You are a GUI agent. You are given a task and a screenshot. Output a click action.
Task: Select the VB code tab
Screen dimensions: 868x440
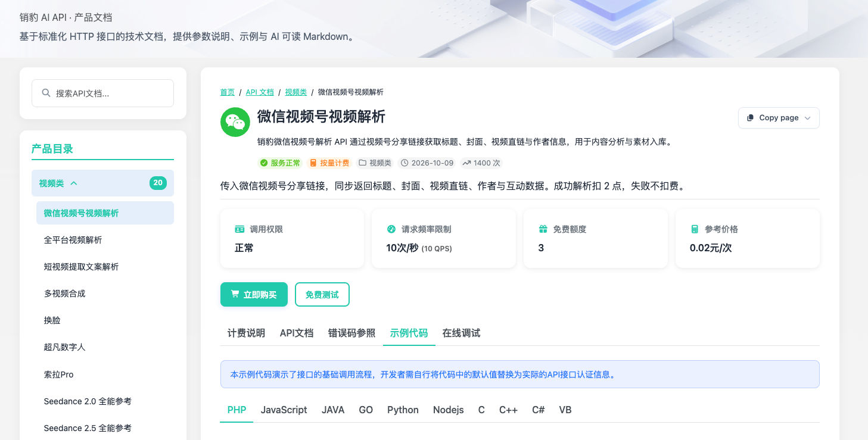pyautogui.click(x=565, y=410)
